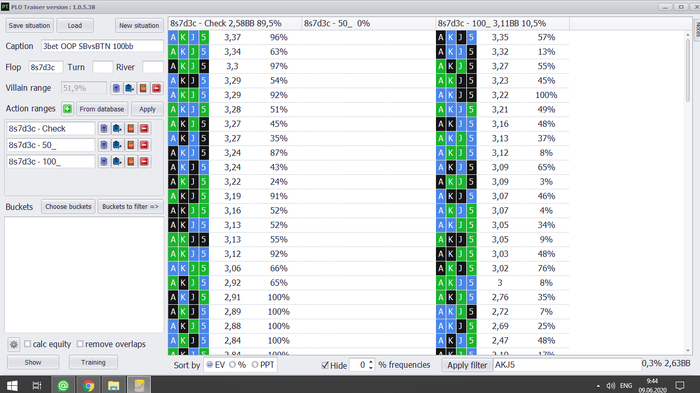Increase the % frequencies spinner value
Viewport: 700px width, 393px height.
(371, 363)
